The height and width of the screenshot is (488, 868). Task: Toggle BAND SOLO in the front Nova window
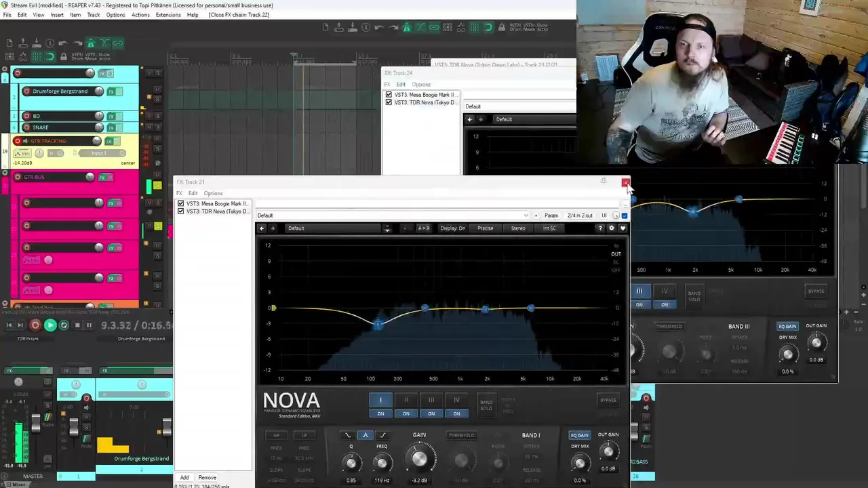point(486,405)
